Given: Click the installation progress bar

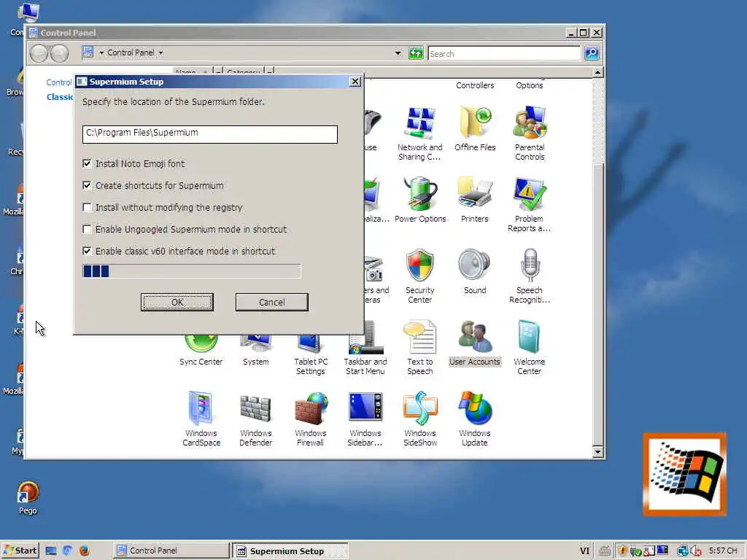Looking at the screenshot, I should click(x=192, y=271).
